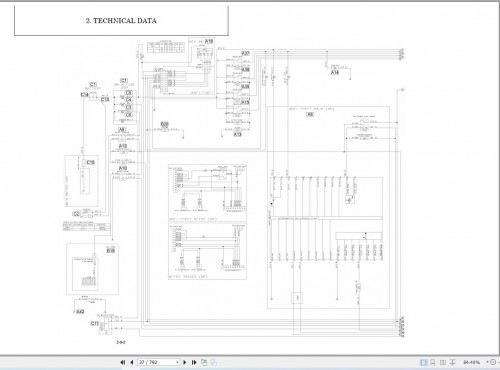Click the A10 component label

pos(123,168)
